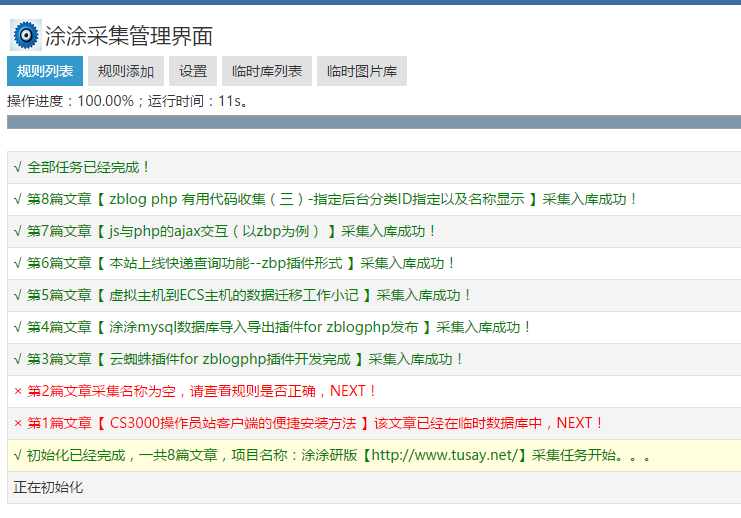Select the 第6篇文章 快递查询功能 entry
The height and width of the screenshot is (518, 741).
[374, 263]
